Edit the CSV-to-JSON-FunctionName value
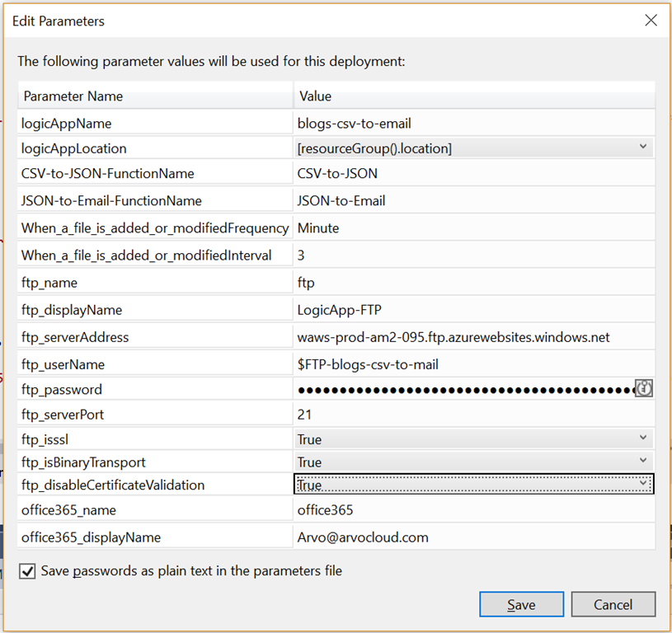672x633 pixels. (474, 173)
